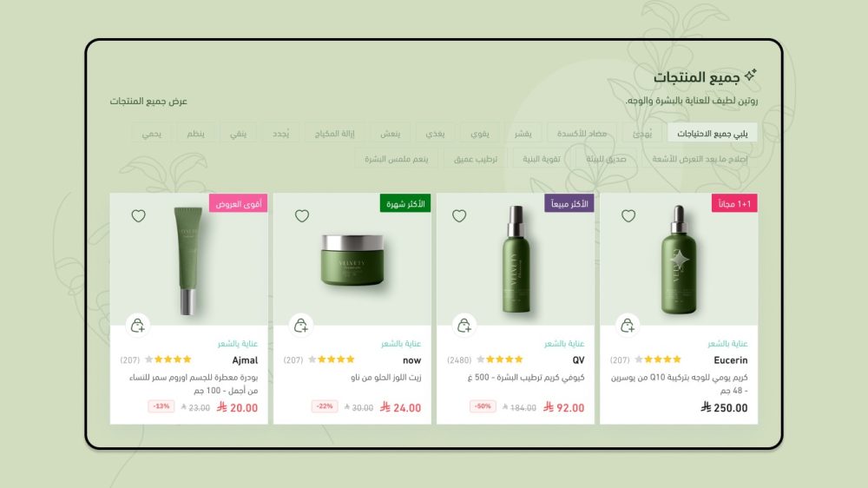868x488 pixels.
Task: Click the star rating on QV product
Action: [x=500, y=359]
